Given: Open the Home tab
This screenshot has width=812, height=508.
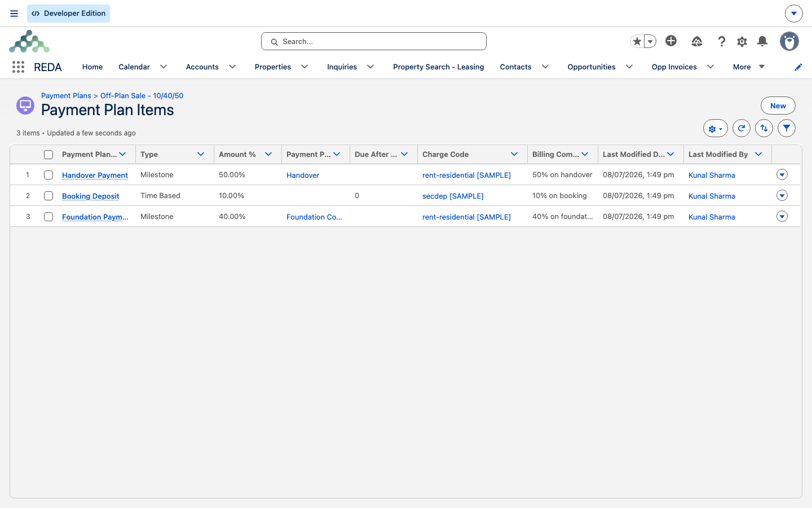Looking at the screenshot, I should pos(92,67).
